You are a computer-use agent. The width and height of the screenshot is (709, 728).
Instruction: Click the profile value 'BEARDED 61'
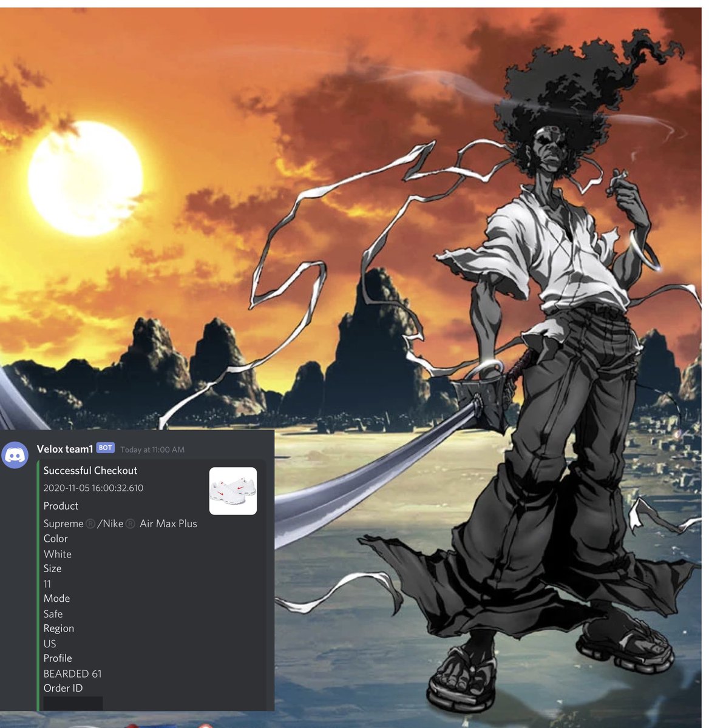click(x=72, y=673)
